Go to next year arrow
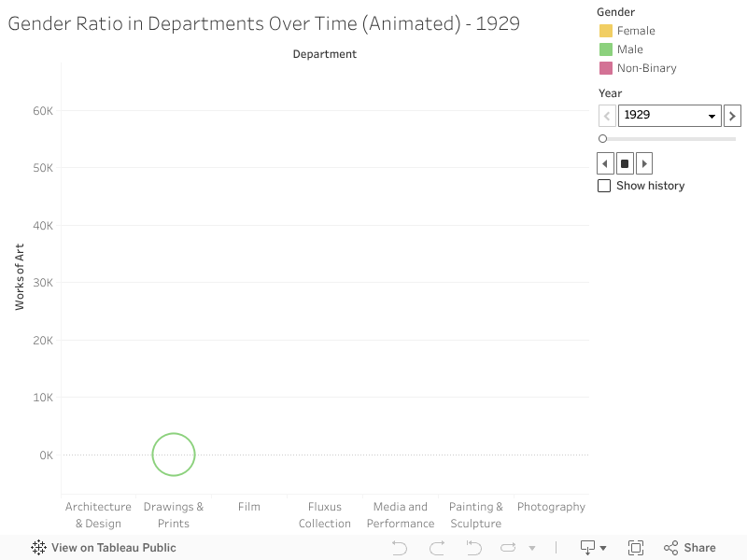 [x=732, y=115]
